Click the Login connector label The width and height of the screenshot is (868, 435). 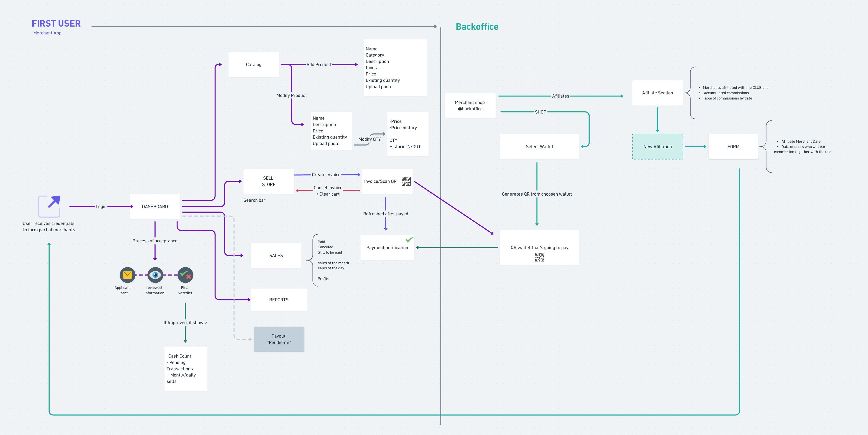click(101, 207)
